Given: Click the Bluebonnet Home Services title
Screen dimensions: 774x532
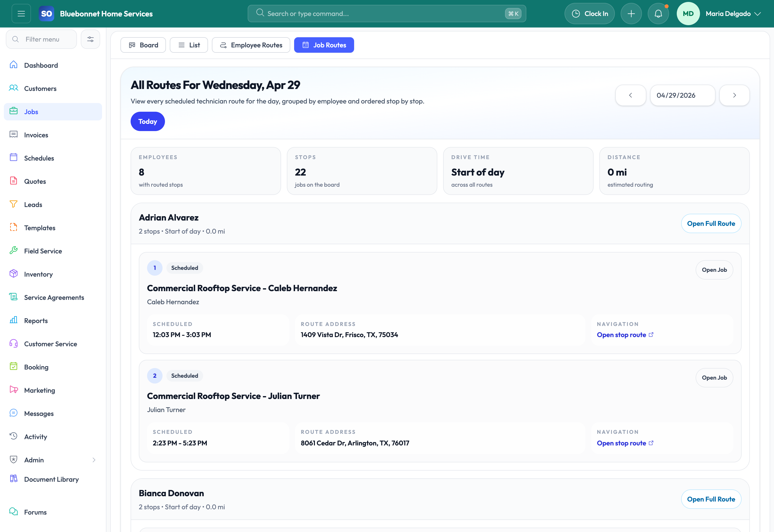Looking at the screenshot, I should point(106,14).
